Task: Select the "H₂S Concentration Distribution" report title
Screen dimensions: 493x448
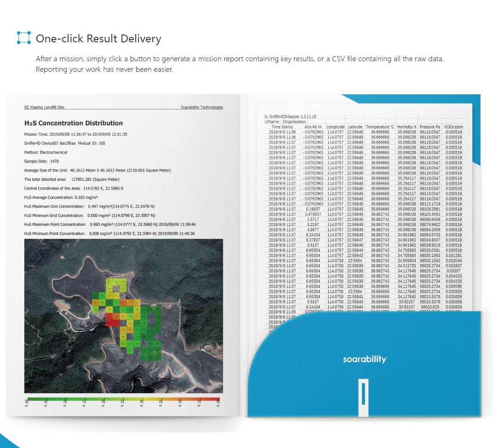Action: 74,123
